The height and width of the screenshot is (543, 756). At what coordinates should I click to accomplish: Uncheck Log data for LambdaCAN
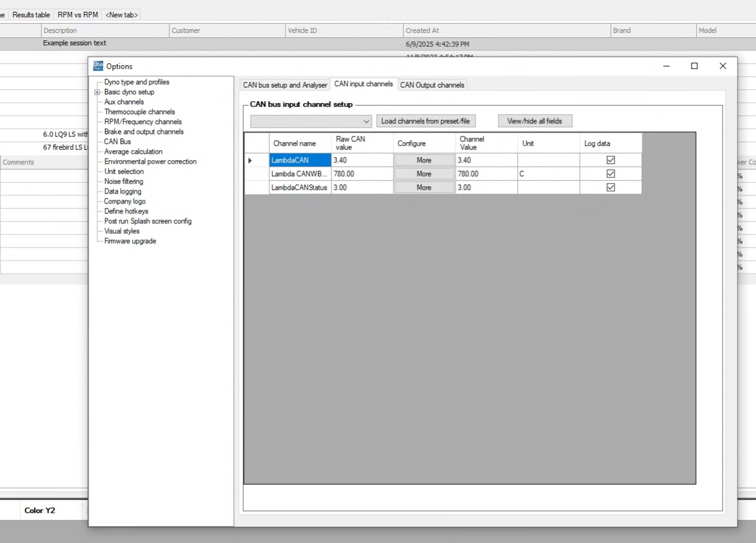(610, 160)
